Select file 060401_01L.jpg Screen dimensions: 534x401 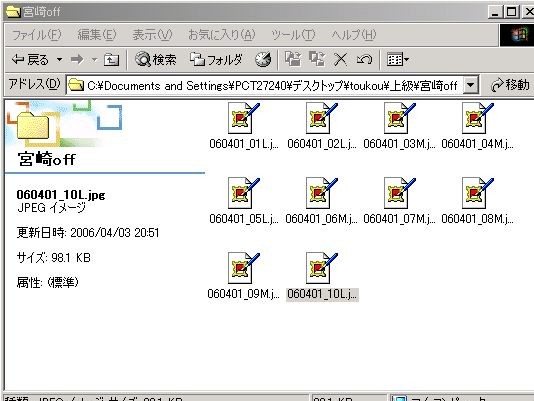click(244, 126)
